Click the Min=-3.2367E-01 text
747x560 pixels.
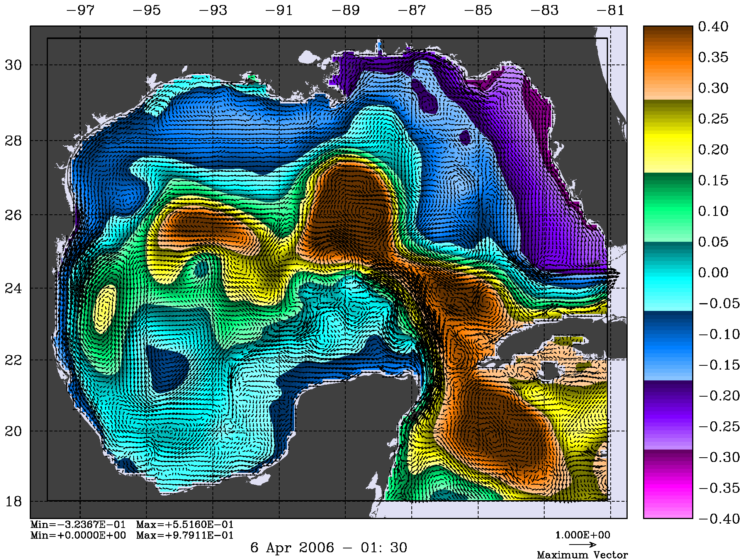pyautogui.click(x=78, y=524)
